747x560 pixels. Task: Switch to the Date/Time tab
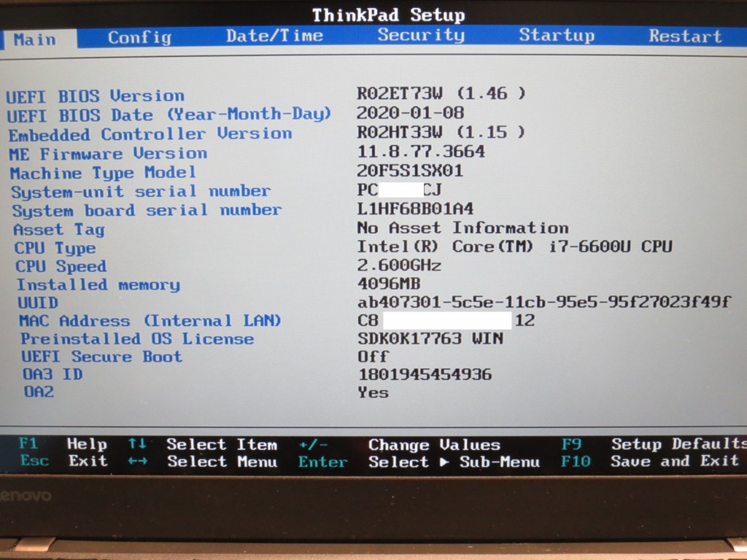click(274, 36)
